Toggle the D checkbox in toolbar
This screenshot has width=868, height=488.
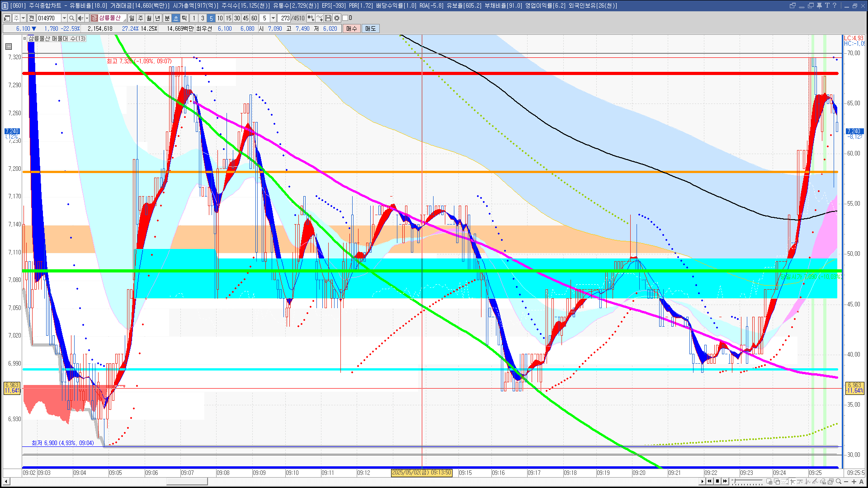[x=345, y=18]
